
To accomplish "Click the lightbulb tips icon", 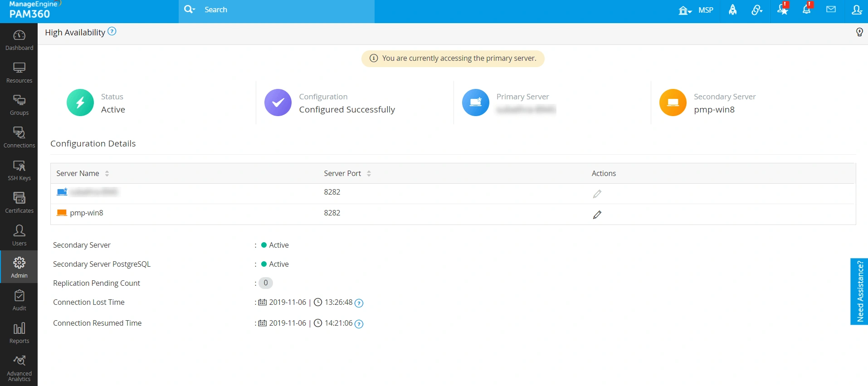I will point(859,32).
